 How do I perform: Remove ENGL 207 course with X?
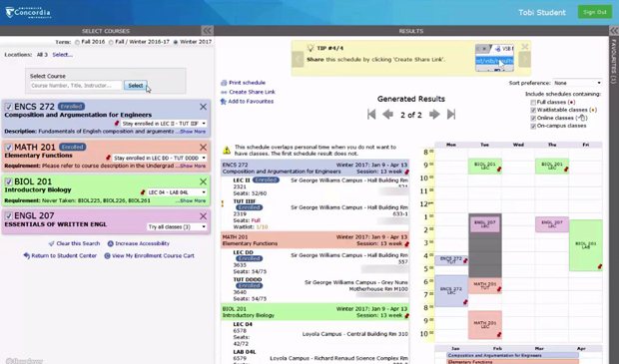coord(203,216)
